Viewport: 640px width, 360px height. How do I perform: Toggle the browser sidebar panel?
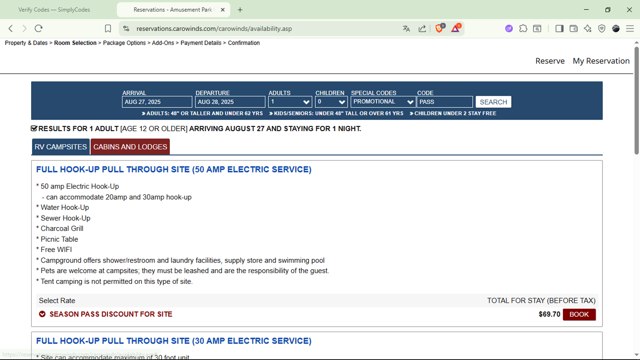tap(559, 29)
